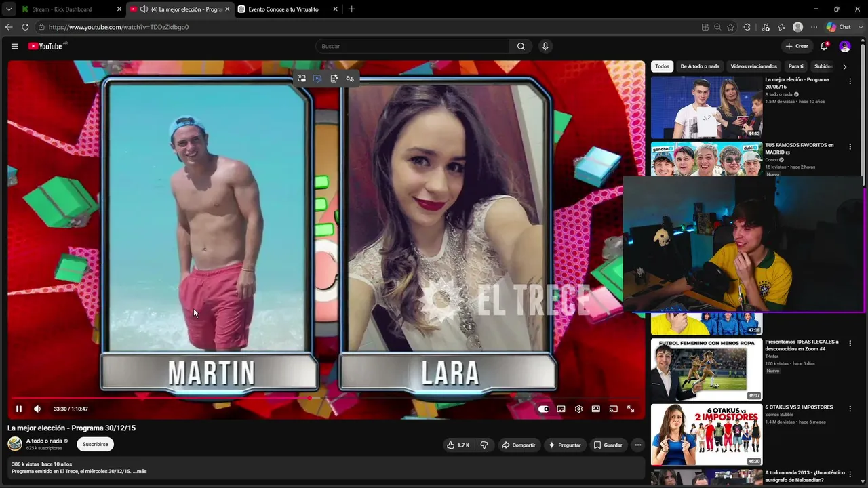Share the video with Compartir

(x=518, y=445)
